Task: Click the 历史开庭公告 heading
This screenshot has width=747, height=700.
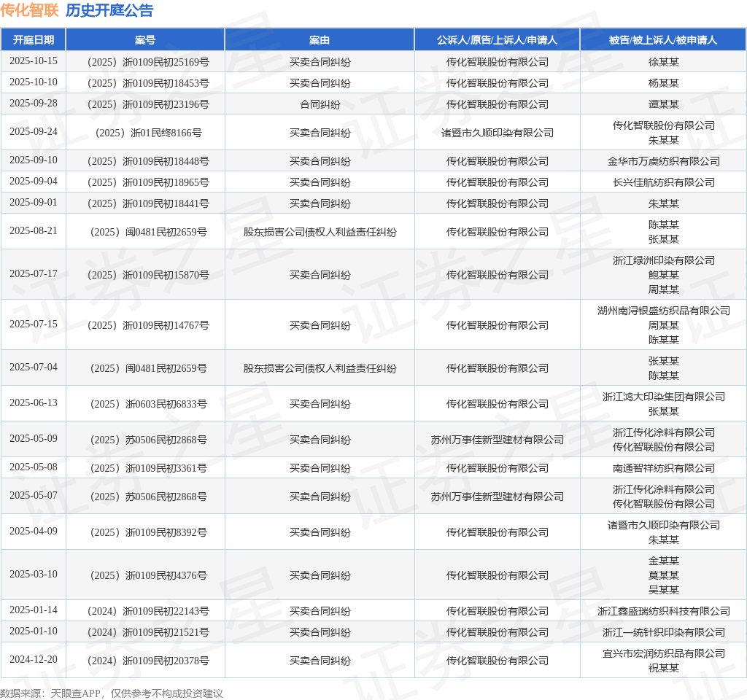Action: [x=109, y=10]
